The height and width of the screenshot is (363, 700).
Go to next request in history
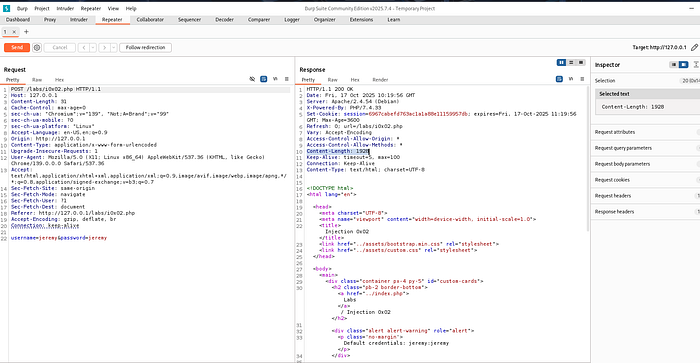tap(104, 47)
